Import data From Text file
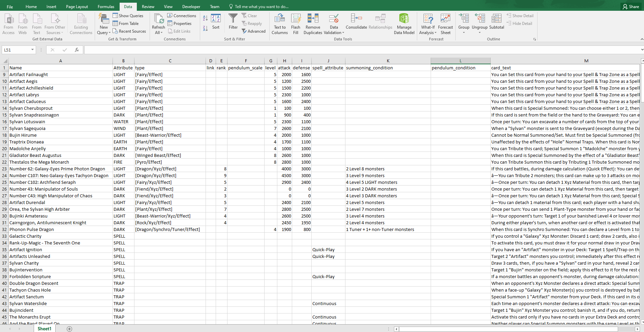Viewport: 644px width, 332px height. 37,24
